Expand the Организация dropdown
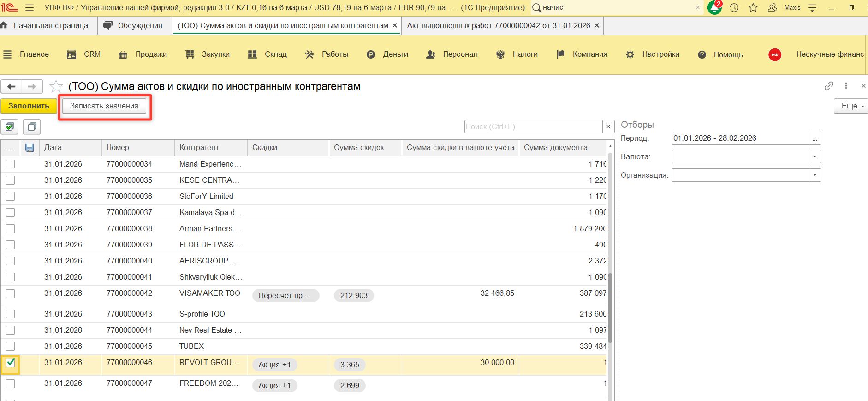The height and width of the screenshot is (401, 868). [815, 175]
